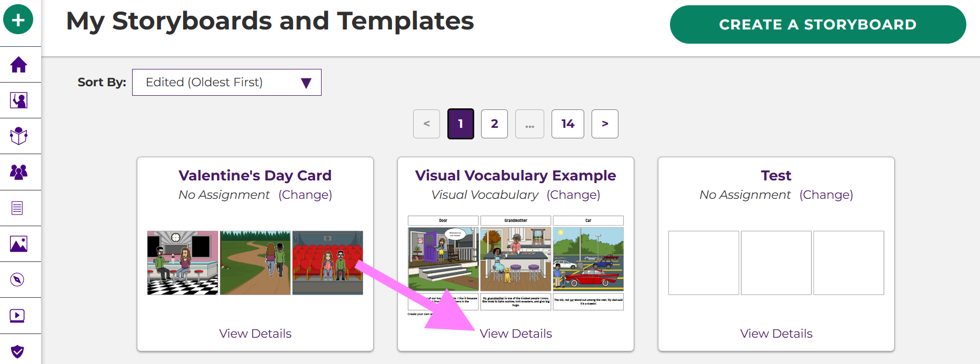
Task: Open the shield checkmark sidebar icon
Action: coord(17,351)
